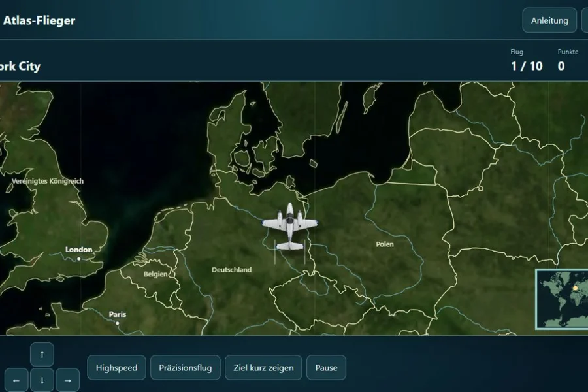Click the Deutschland country label
The height and width of the screenshot is (392, 588).
point(232,270)
